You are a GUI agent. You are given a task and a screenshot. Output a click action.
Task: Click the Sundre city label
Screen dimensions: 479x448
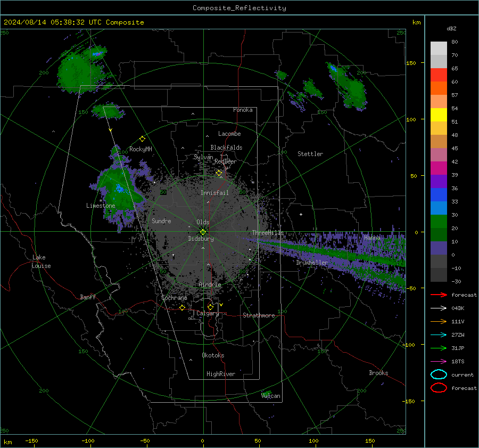(x=161, y=221)
